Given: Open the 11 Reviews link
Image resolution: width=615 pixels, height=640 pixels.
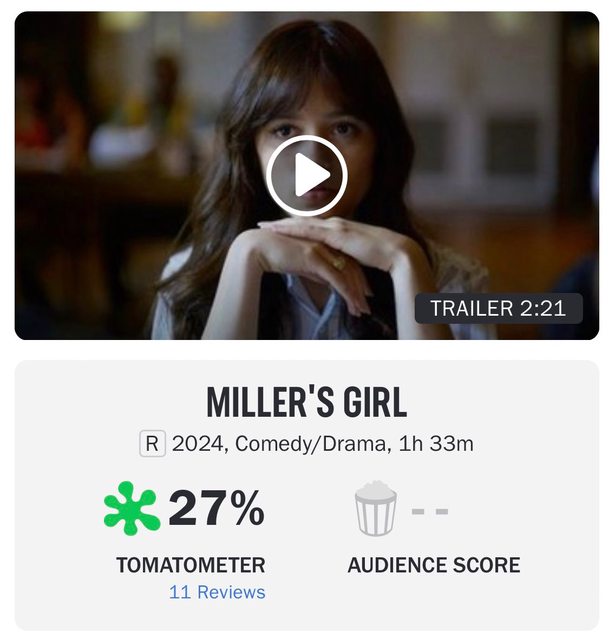Looking at the screenshot, I should 217,592.
